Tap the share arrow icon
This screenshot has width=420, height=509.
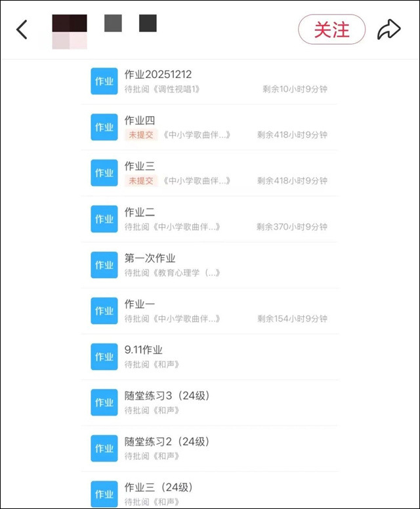[388, 30]
